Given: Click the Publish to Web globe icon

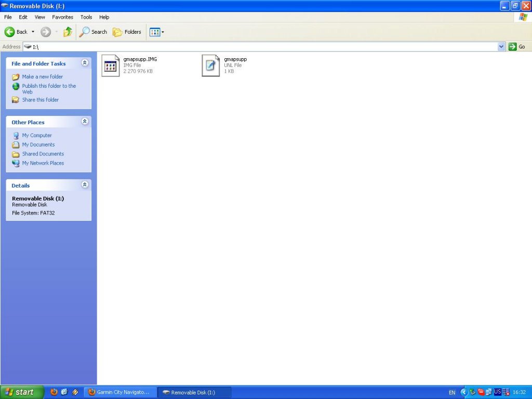Looking at the screenshot, I should point(16,87).
